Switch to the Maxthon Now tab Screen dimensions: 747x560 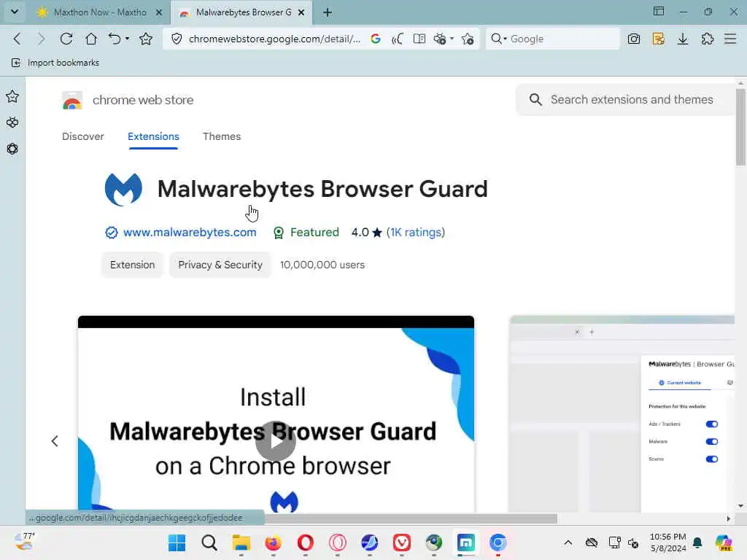click(x=98, y=12)
